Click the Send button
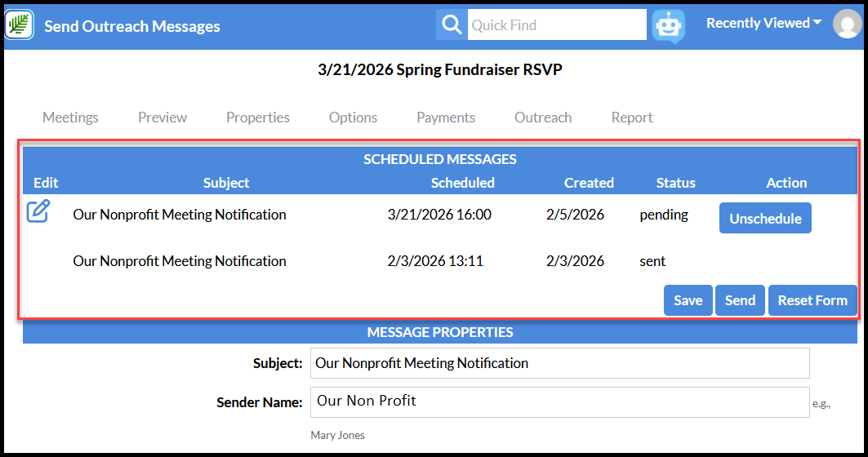 [740, 300]
